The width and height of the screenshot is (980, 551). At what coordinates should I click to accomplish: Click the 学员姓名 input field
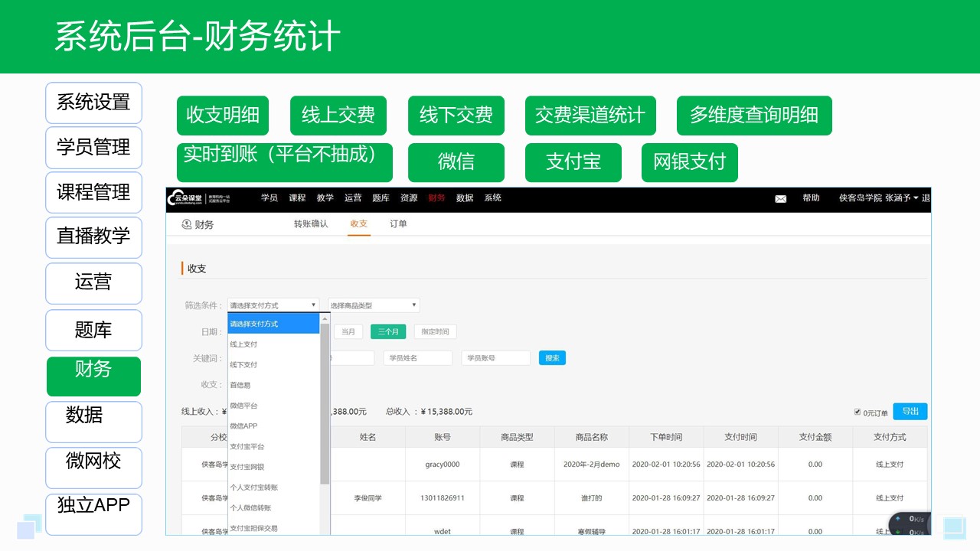(x=417, y=358)
